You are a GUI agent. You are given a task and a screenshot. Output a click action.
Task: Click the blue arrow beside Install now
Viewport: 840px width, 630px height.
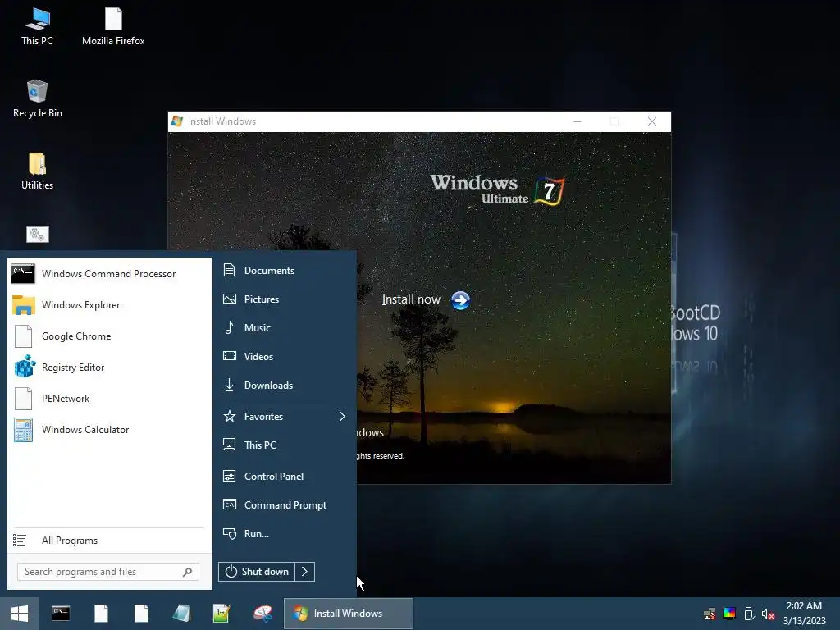460,300
